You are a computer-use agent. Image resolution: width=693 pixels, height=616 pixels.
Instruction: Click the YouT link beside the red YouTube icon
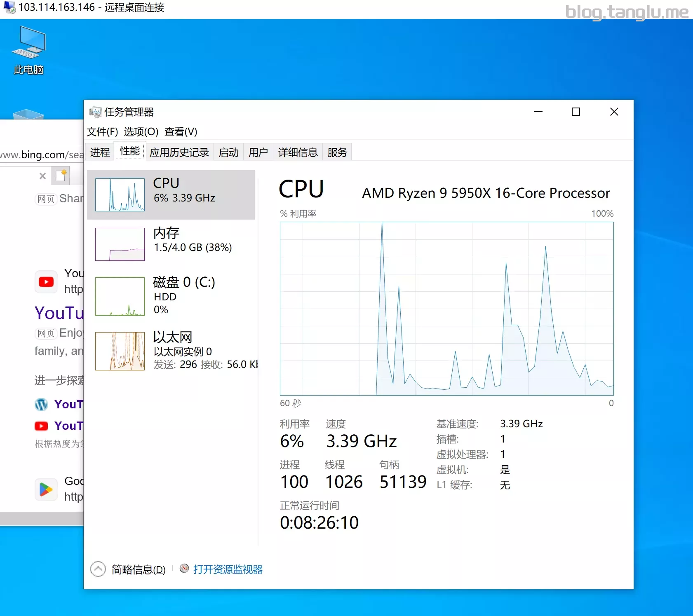click(69, 426)
